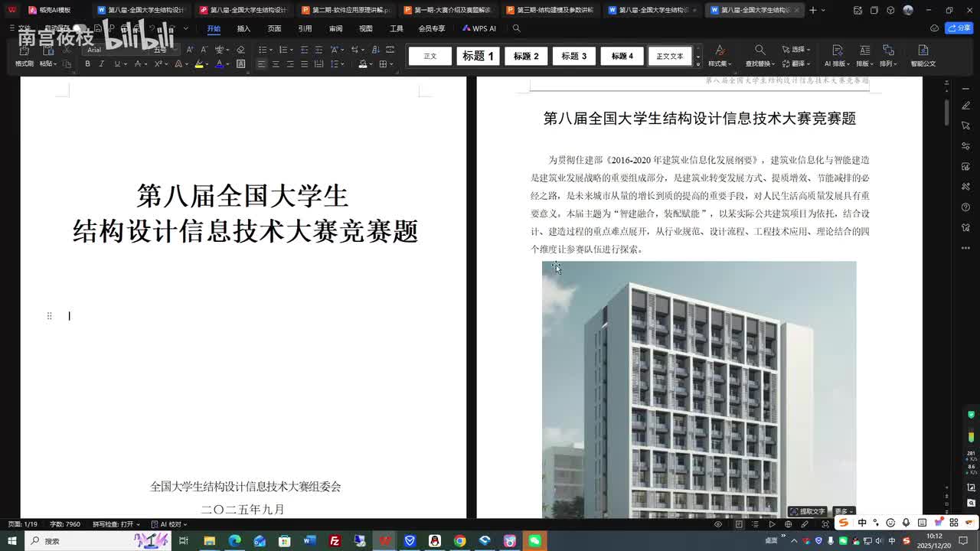980x551 pixels.
Task: Apply strikethrough formatting
Action: click(x=138, y=64)
